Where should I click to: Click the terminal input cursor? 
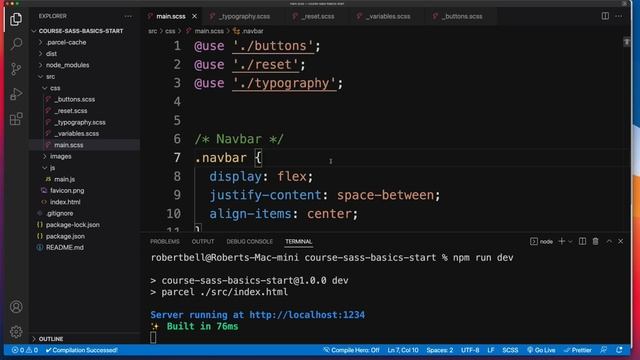(x=153, y=337)
